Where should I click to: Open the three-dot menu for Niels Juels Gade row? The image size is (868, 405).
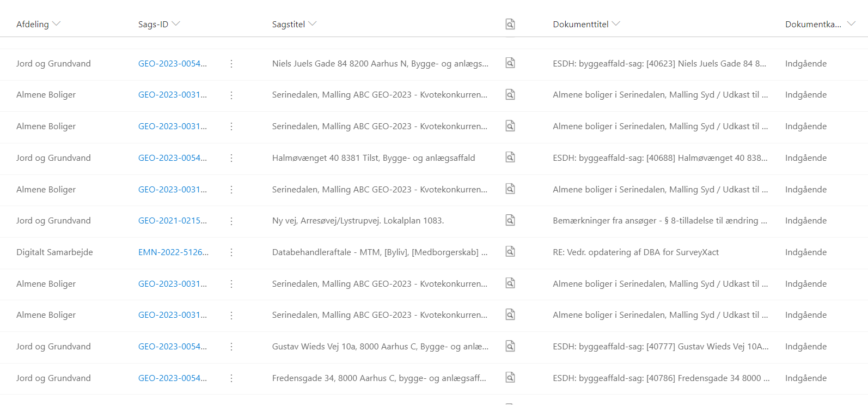tap(231, 64)
